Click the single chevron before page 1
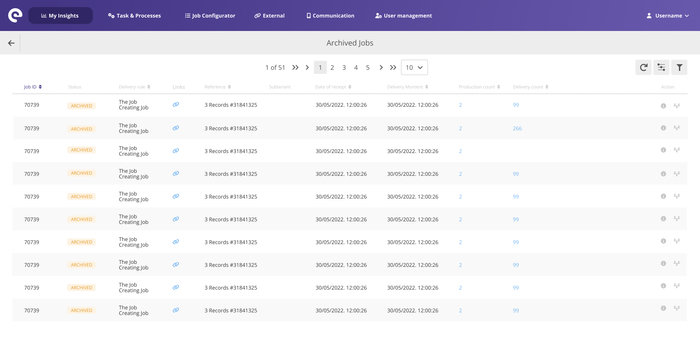700x362 pixels. click(307, 67)
